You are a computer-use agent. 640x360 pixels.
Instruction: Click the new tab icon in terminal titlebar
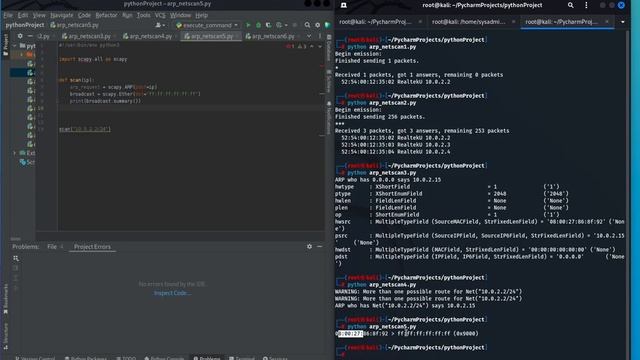pos(344,5)
